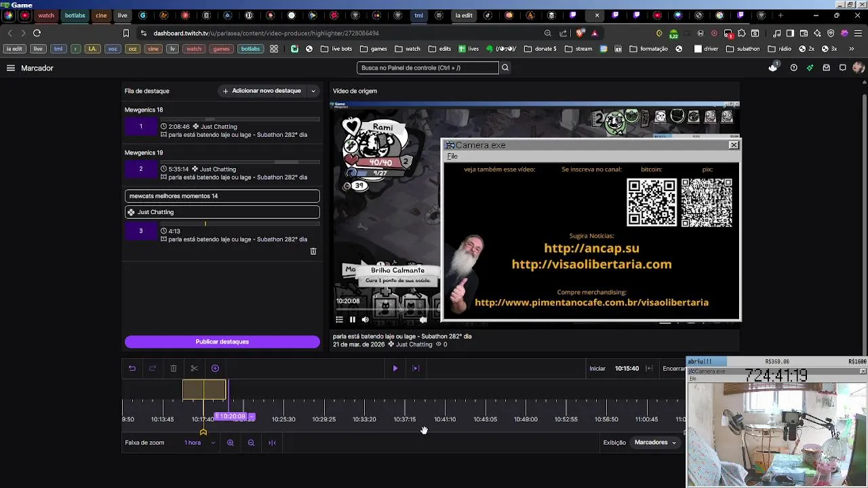This screenshot has width=868, height=488.
Task: Redo the timeline edit
Action: point(153,368)
